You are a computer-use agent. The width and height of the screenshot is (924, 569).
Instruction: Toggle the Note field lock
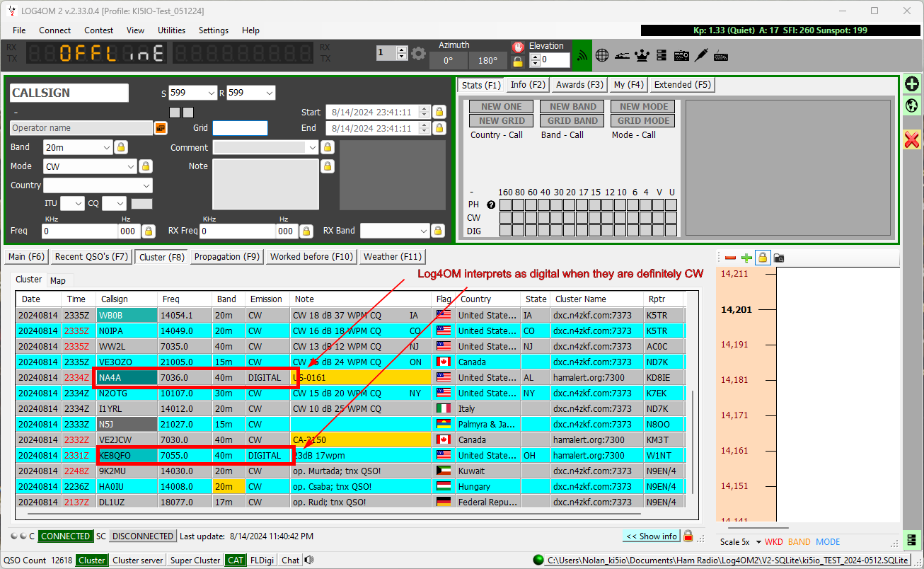(327, 166)
